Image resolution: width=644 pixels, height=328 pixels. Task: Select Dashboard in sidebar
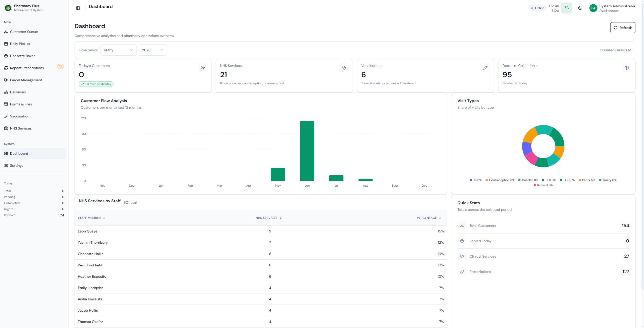pyautogui.click(x=34, y=154)
